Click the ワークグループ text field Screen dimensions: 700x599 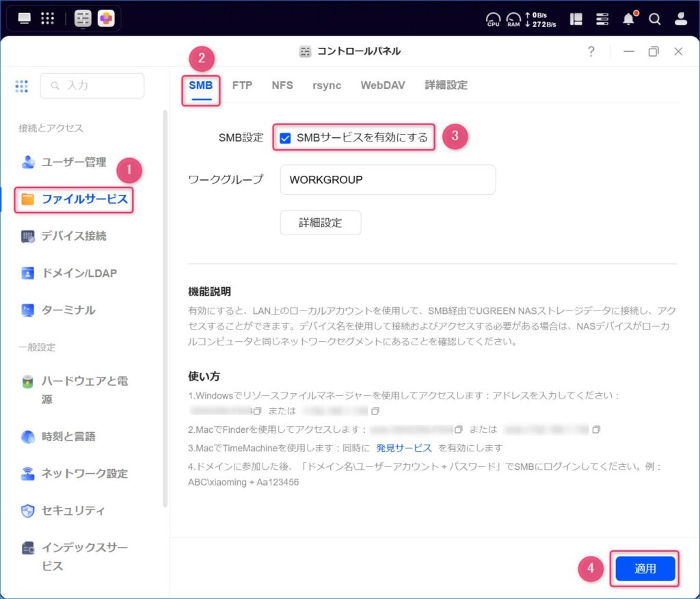pos(387,180)
